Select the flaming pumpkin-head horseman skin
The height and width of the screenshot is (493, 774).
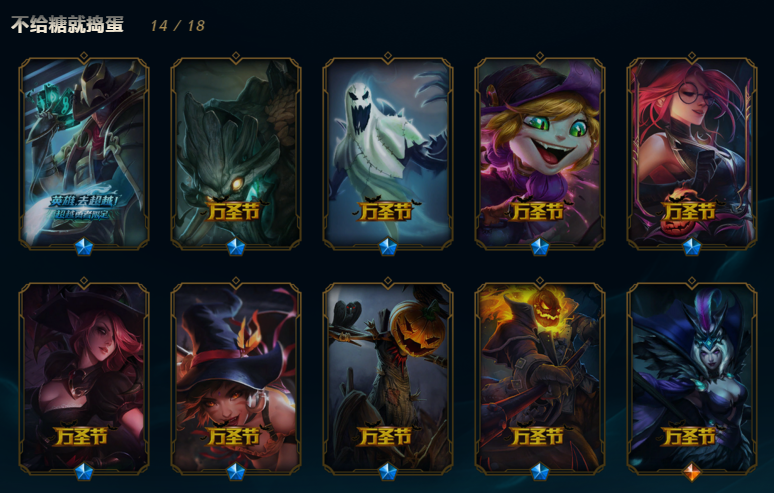click(x=540, y=377)
